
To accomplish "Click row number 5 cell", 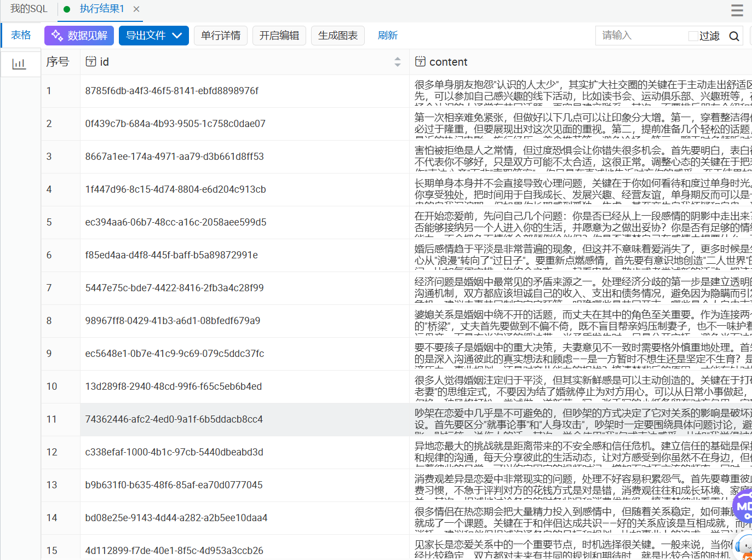I will pos(60,222).
